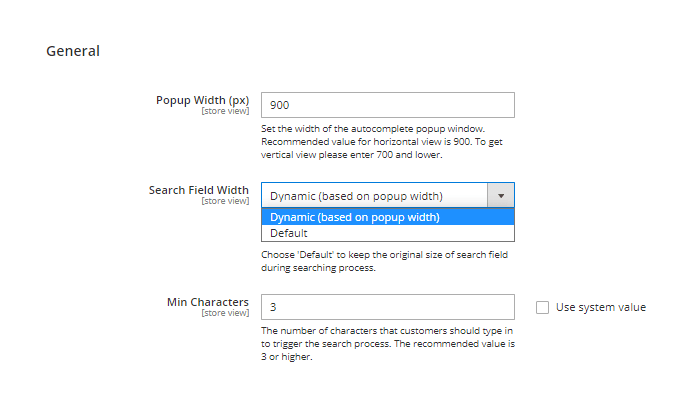Viewport: 685px width, 400px height.
Task: Click the 'Popup Width (px)' field label
Action: pos(202,100)
